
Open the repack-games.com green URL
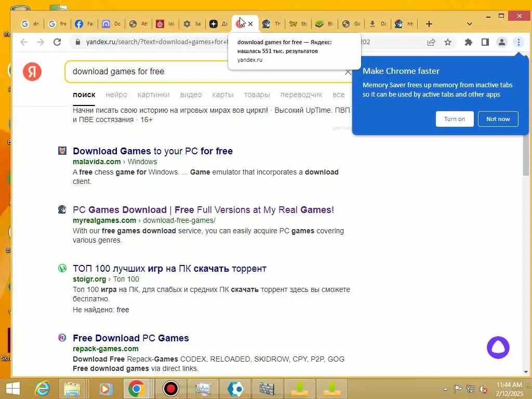pos(105,349)
